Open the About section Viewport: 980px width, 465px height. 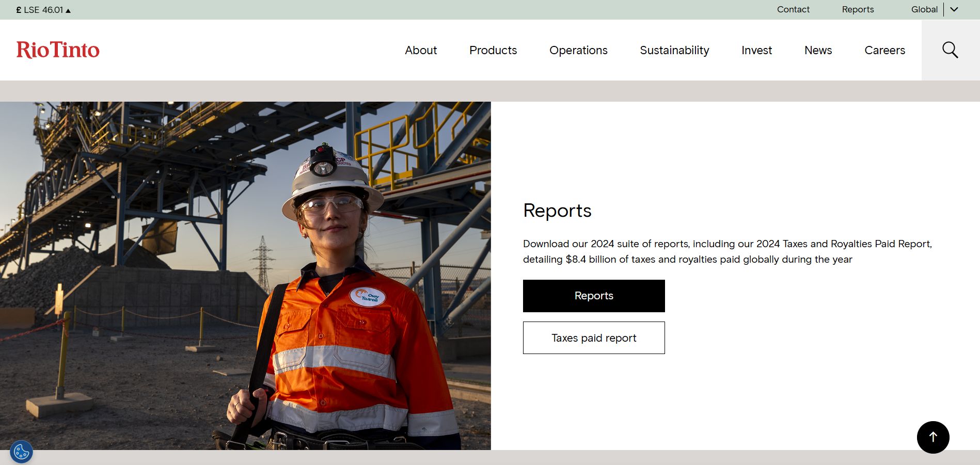click(421, 50)
